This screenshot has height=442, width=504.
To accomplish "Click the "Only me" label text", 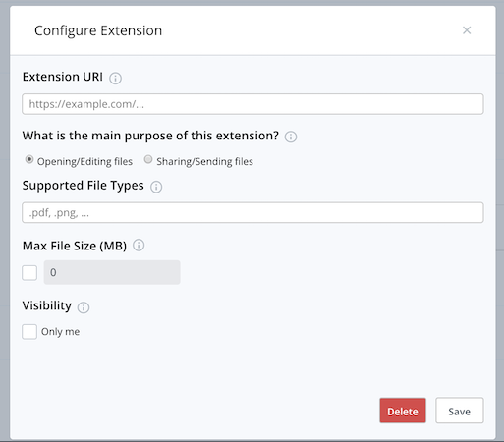I will coord(61,332).
